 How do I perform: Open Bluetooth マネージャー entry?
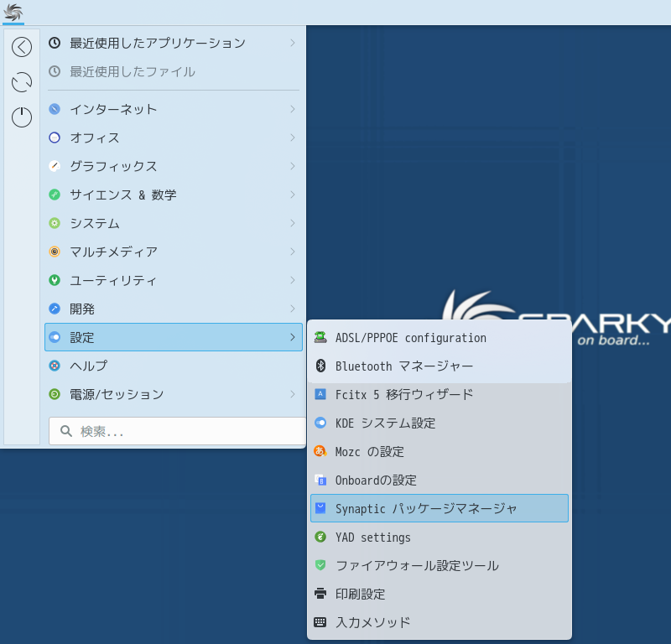tap(440, 366)
